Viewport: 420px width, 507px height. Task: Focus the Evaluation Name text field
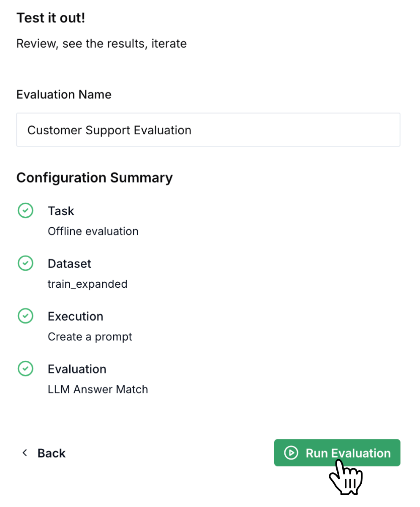coord(208,130)
